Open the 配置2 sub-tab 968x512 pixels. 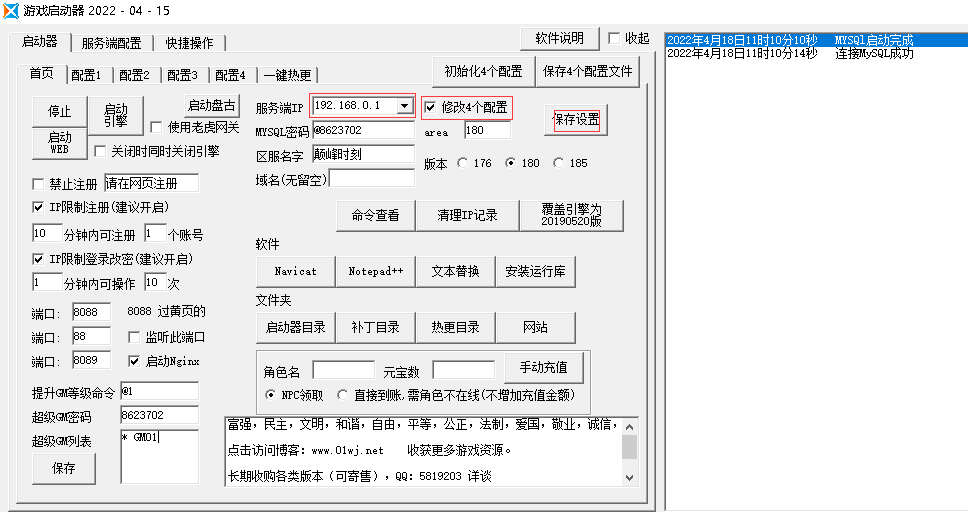[134, 75]
